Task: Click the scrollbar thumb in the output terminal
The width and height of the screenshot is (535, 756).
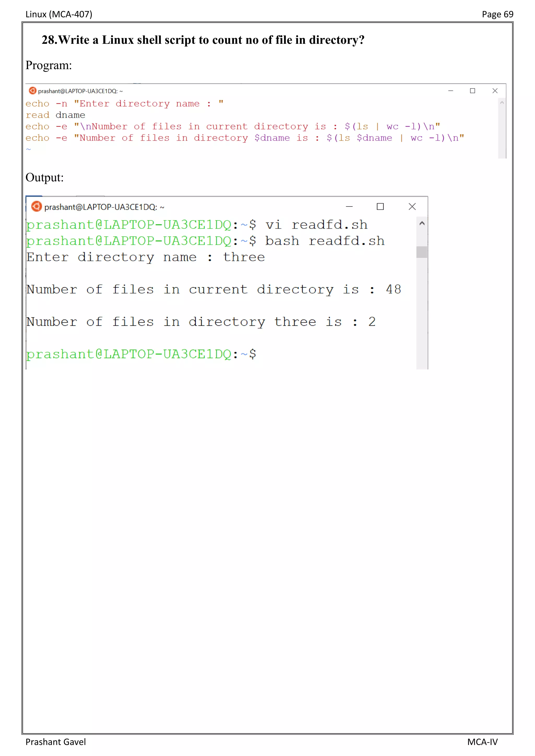Action: point(422,252)
